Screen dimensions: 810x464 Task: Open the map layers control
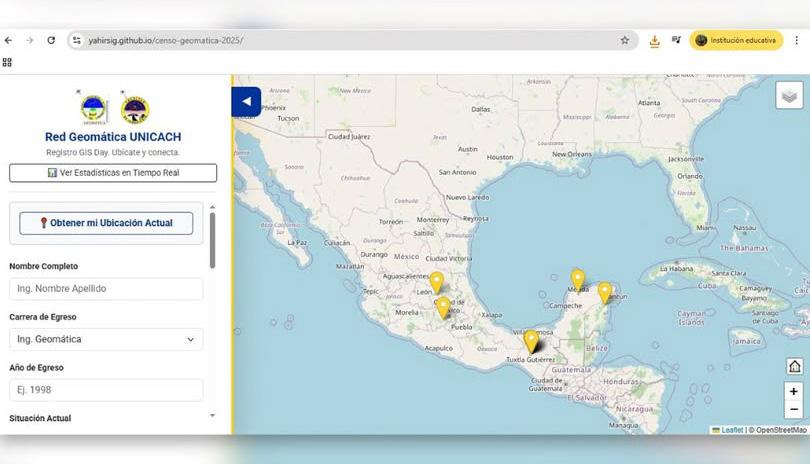(x=789, y=96)
